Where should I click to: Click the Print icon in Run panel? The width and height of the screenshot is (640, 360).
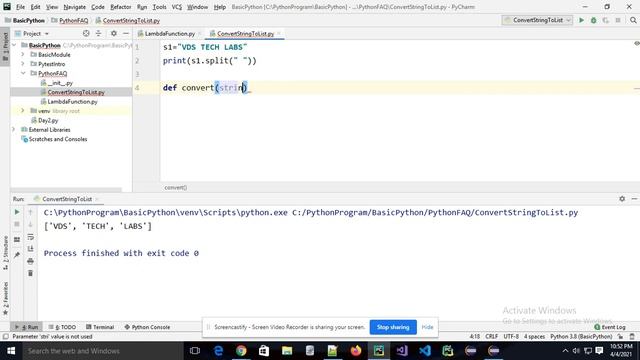31,261
